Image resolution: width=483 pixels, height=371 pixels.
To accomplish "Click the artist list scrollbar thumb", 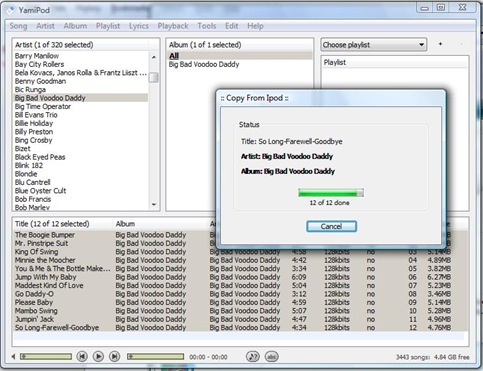I will point(154,77).
